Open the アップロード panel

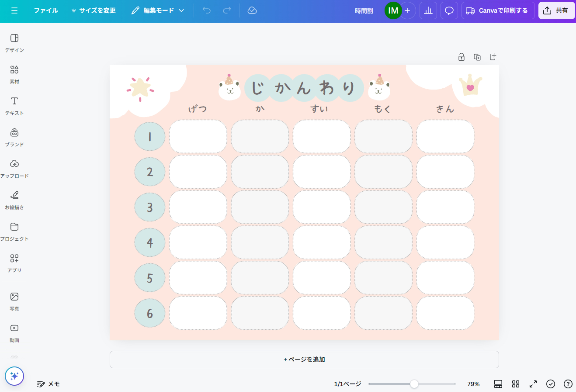point(14,169)
